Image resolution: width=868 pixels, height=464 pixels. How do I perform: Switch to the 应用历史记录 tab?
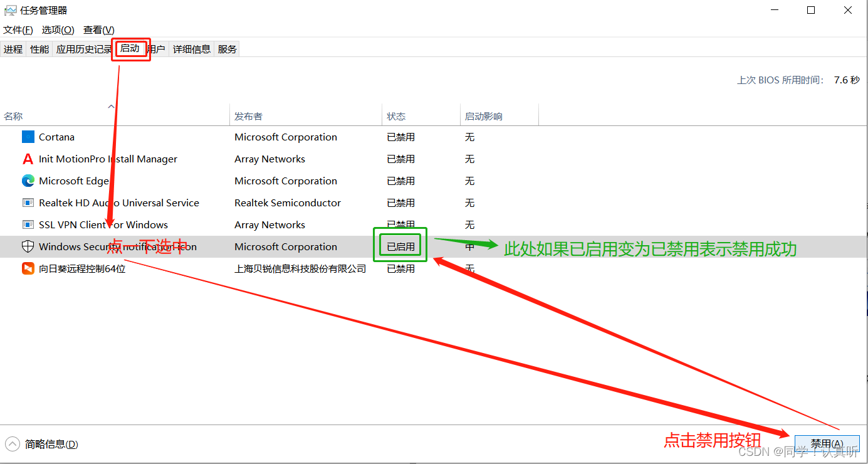click(83, 49)
